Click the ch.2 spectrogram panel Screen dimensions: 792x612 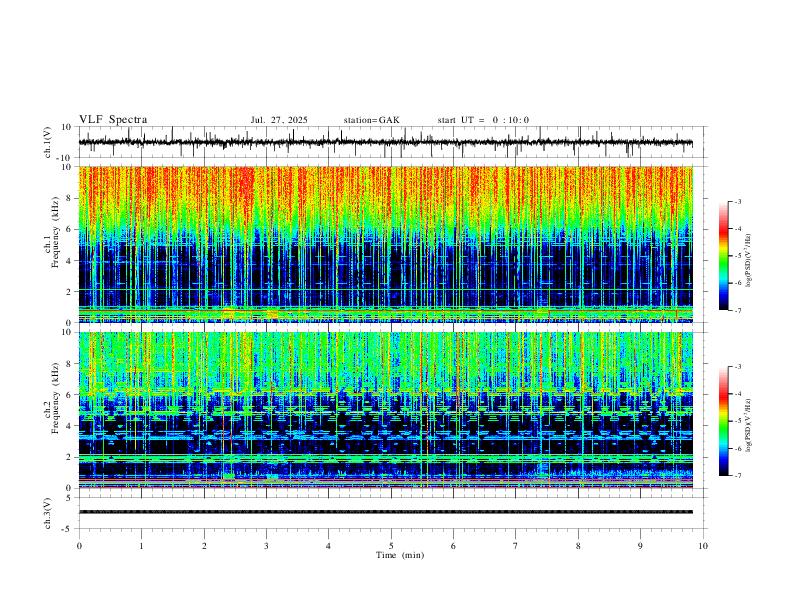[x=385, y=410]
